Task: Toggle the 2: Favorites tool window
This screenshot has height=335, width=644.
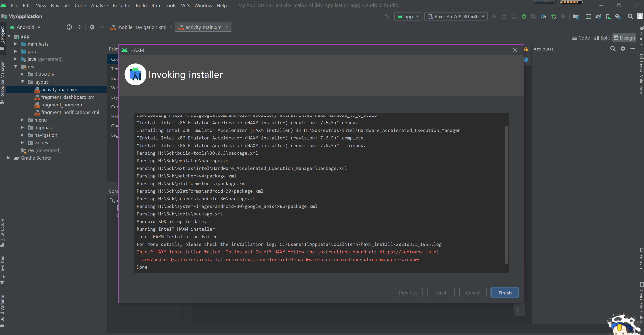Action: (3, 270)
